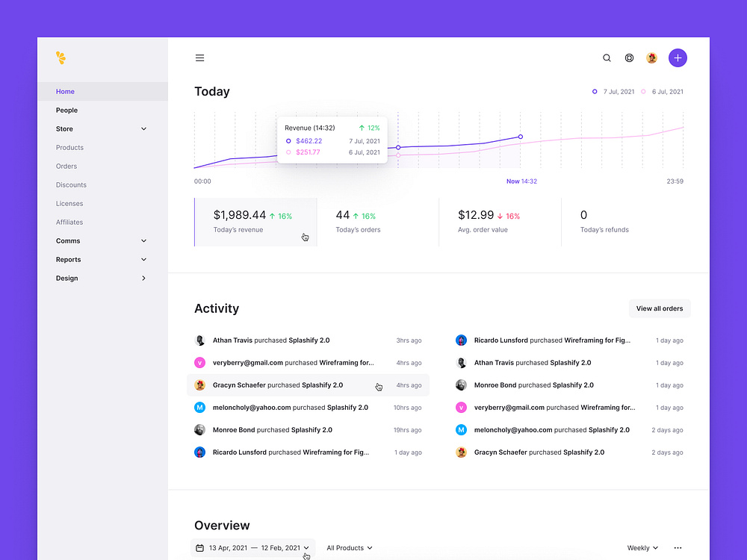The height and width of the screenshot is (560, 747).
Task: Go to the Home menu item
Action: pos(65,91)
